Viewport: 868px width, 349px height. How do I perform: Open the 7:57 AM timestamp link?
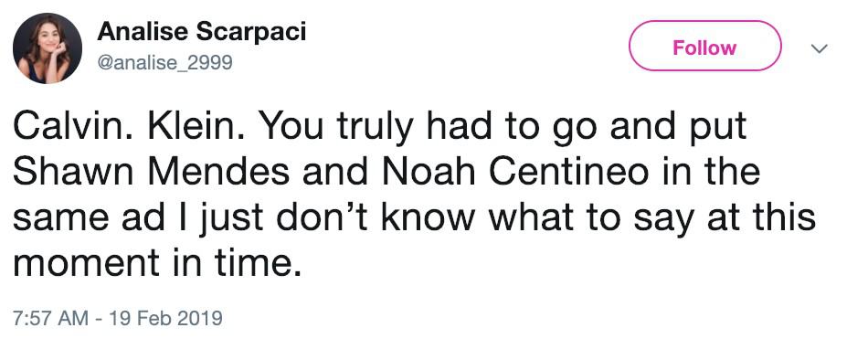50,319
